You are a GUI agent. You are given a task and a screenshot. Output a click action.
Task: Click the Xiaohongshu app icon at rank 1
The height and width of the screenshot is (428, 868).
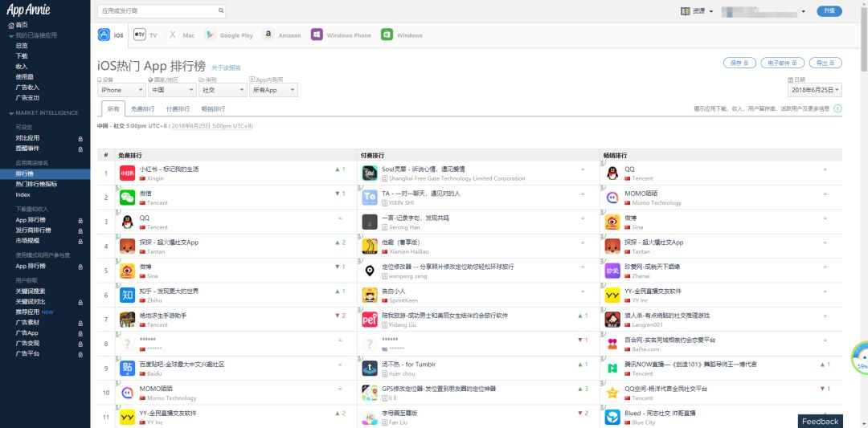tap(127, 173)
